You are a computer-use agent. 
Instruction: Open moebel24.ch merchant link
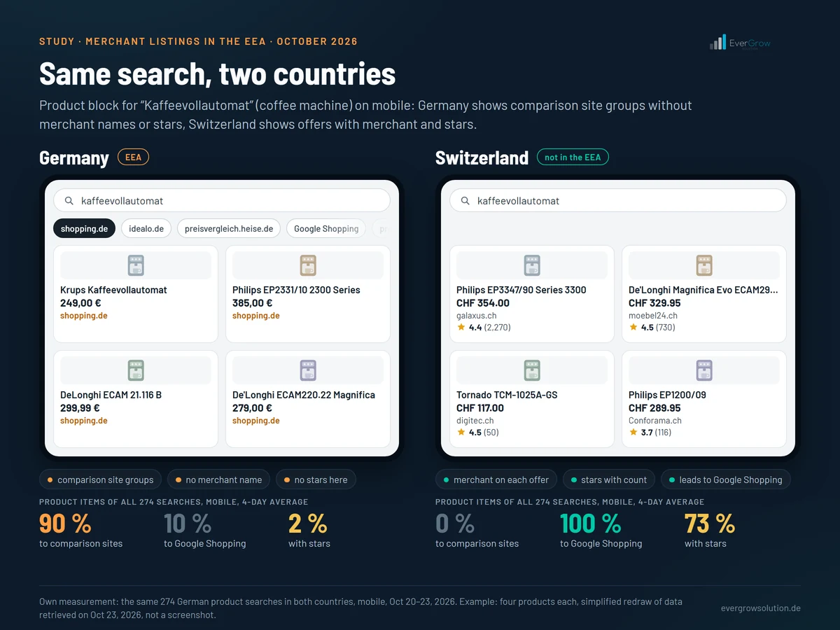click(653, 316)
